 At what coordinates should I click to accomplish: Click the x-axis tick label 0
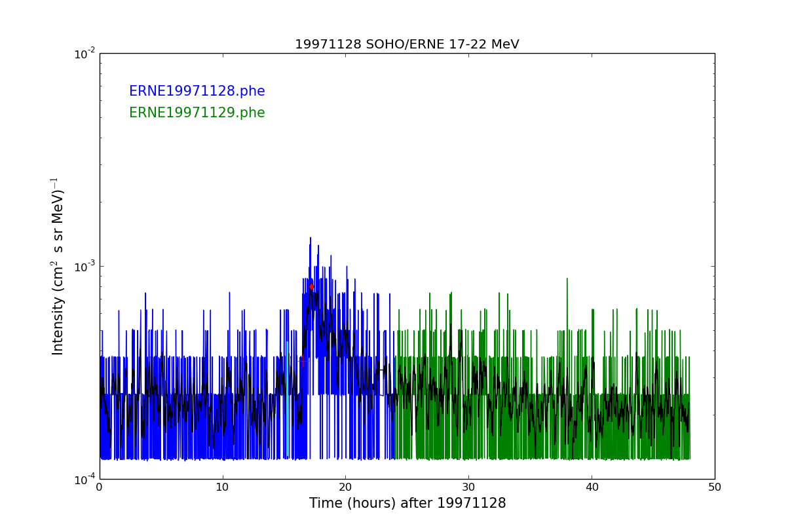click(x=100, y=487)
